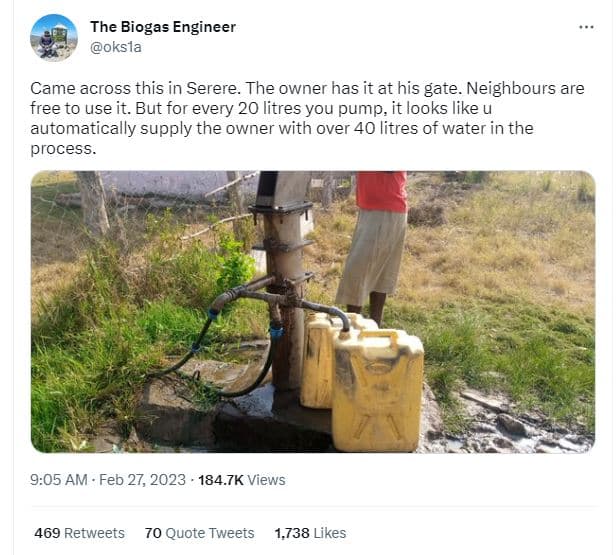Click the Views label text
This screenshot has width=616, height=555.
(266, 480)
